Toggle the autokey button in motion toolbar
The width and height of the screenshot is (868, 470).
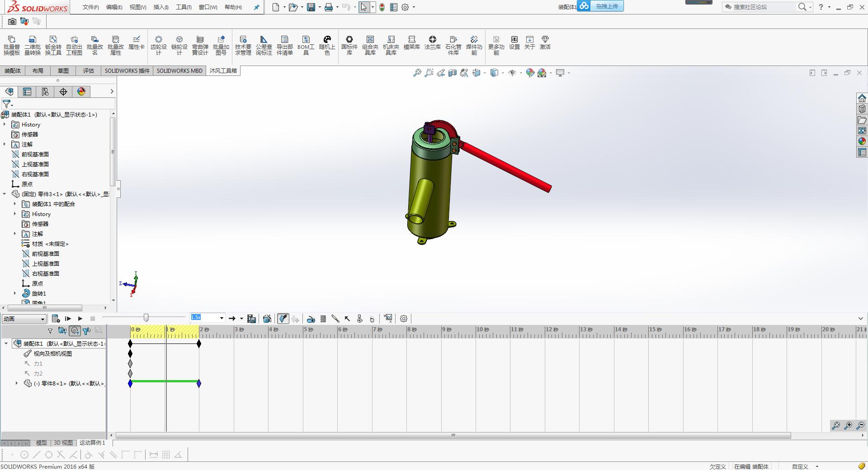click(x=283, y=319)
